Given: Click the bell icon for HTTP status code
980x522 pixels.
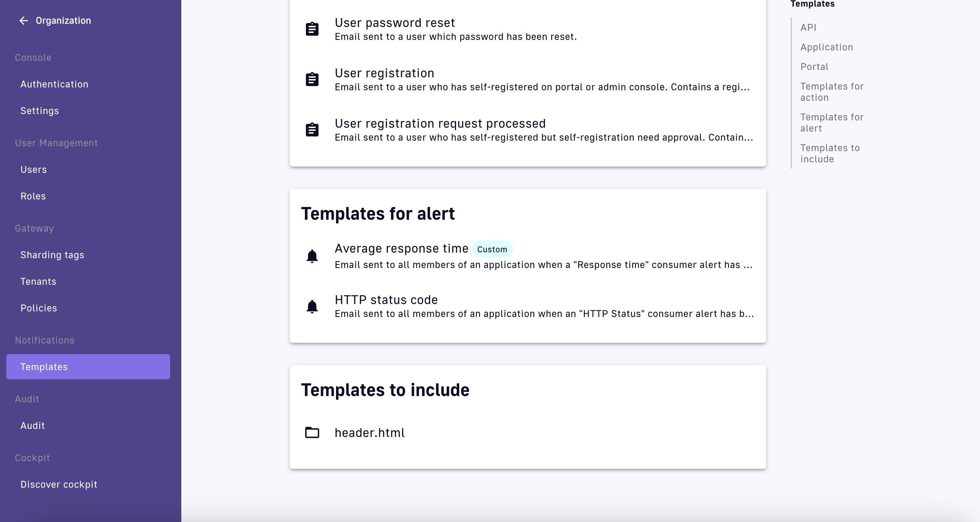Looking at the screenshot, I should coord(312,306).
